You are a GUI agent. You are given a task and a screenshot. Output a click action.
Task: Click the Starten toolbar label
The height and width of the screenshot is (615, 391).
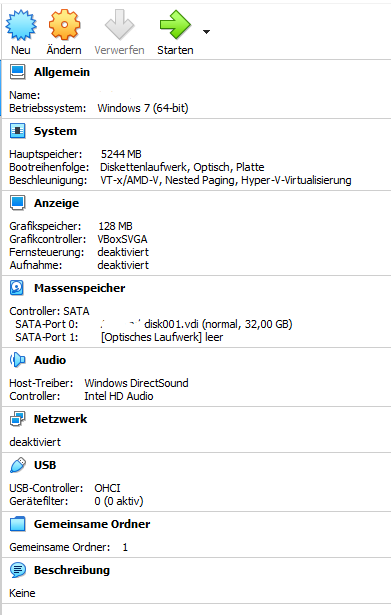175,50
